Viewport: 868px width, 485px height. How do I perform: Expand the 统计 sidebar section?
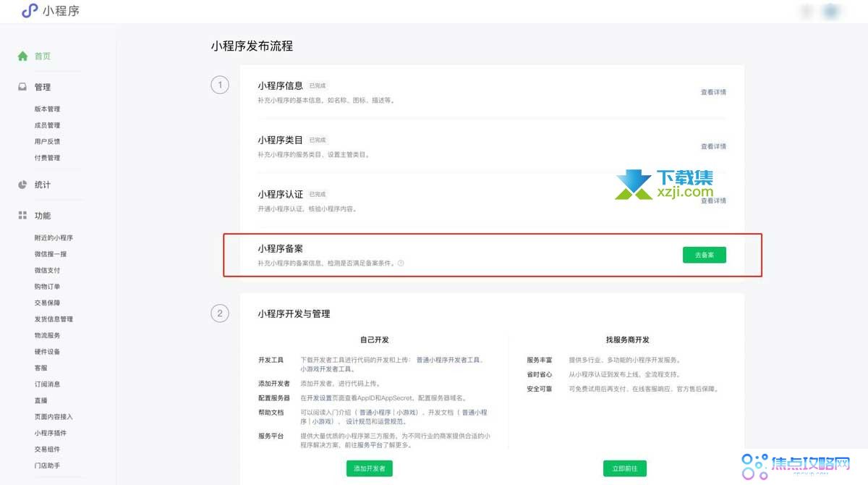click(x=42, y=184)
